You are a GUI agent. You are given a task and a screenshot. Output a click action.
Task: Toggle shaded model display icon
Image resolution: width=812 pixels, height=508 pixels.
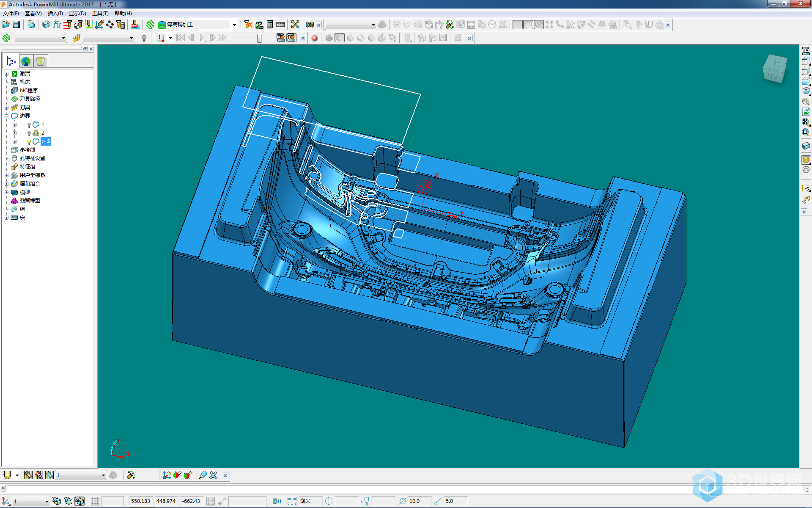[x=806, y=160]
